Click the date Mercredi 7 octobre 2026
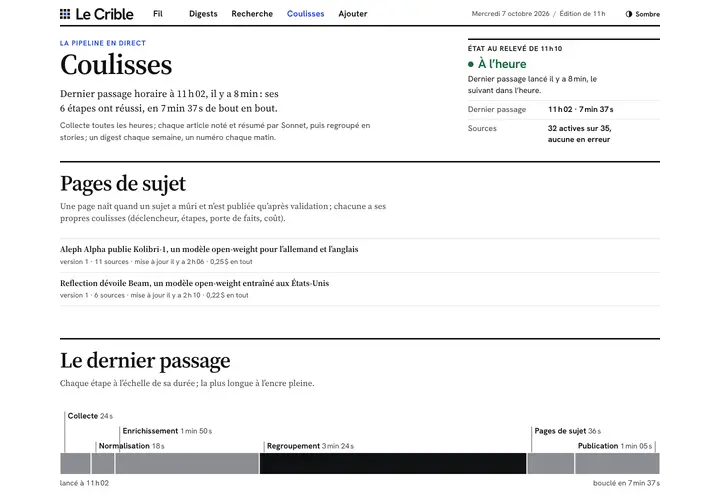720x500 pixels. click(x=510, y=14)
